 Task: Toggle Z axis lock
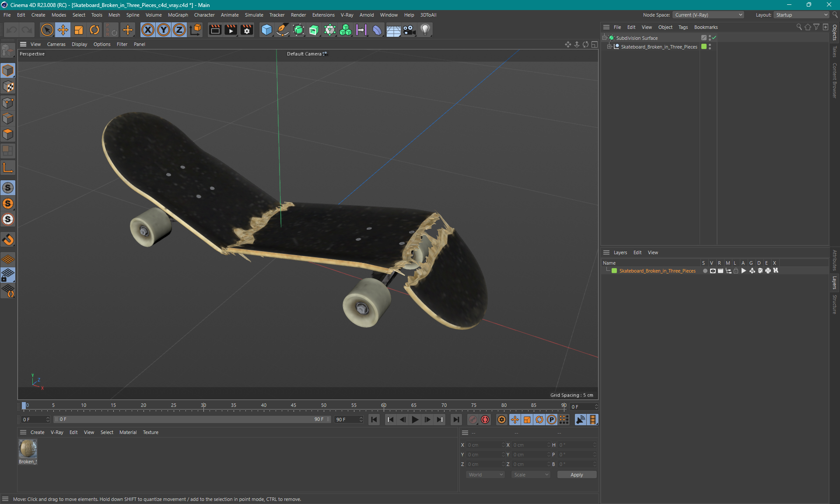click(179, 30)
